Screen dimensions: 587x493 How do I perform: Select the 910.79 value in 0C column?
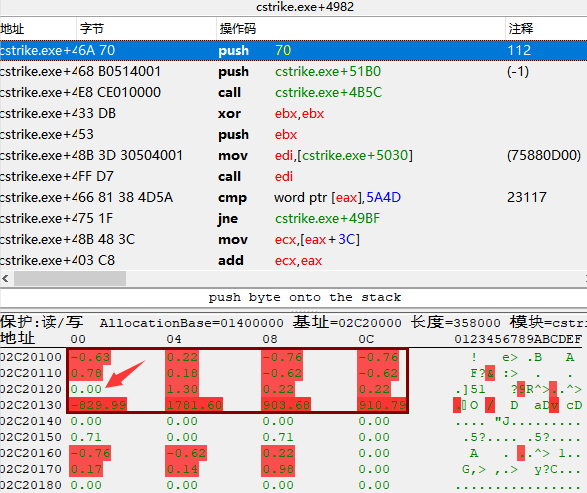point(382,405)
